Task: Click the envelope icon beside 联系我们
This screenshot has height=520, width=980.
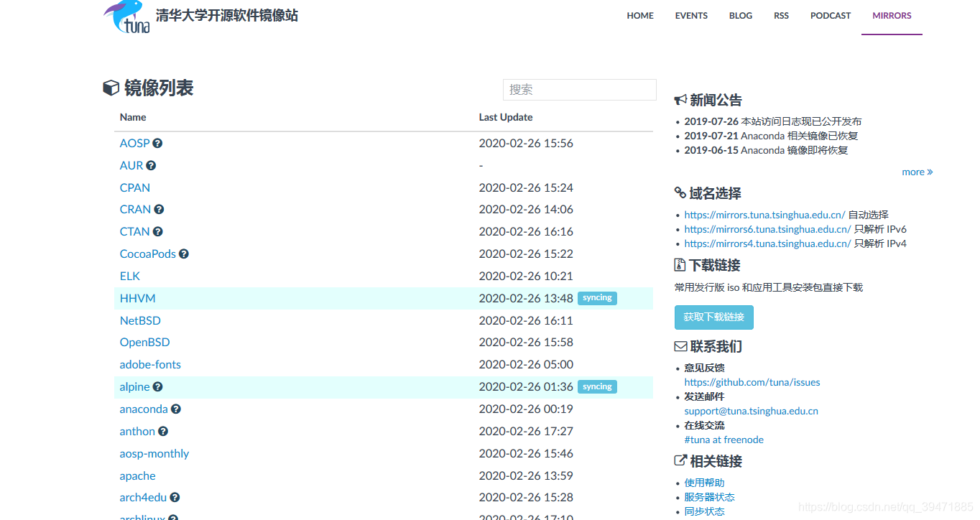Action: tap(680, 346)
